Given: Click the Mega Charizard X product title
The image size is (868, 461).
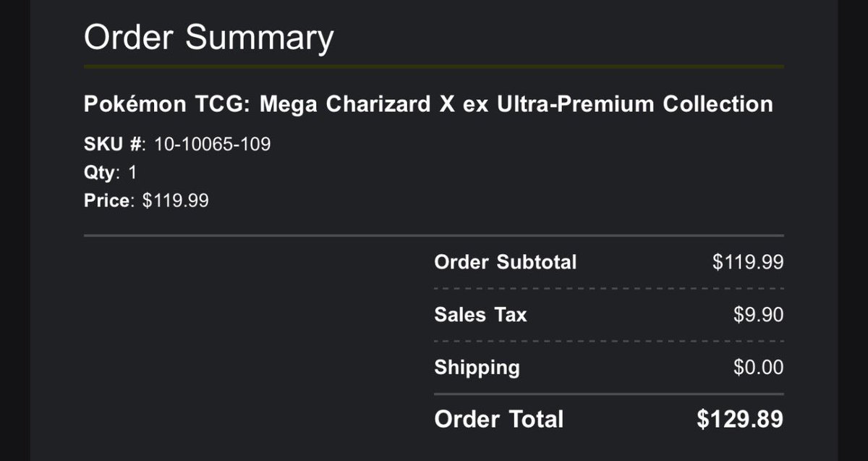Looking at the screenshot, I should point(427,104).
